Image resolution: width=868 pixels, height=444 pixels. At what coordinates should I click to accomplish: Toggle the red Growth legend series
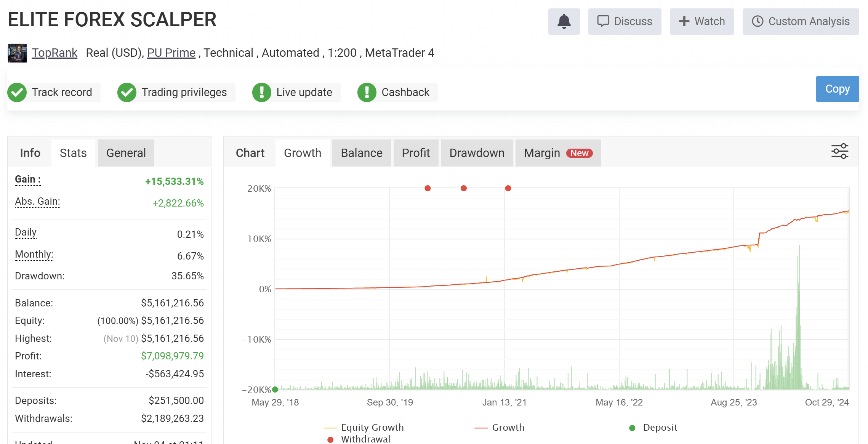point(508,427)
